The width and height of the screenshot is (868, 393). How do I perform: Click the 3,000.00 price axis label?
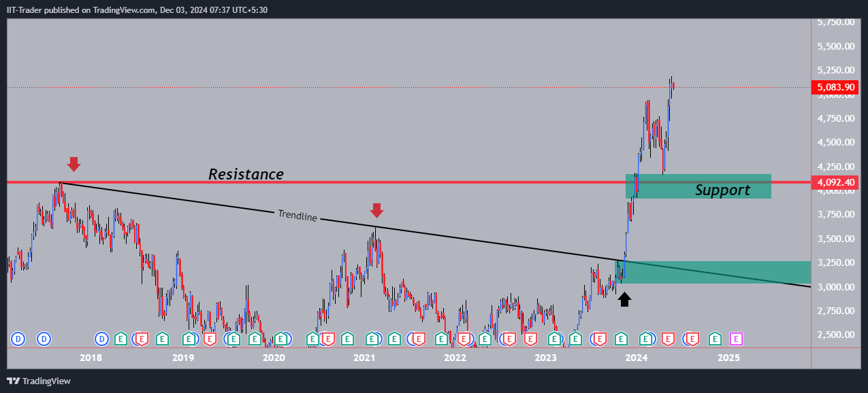pyautogui.click(x=837, y=287)
